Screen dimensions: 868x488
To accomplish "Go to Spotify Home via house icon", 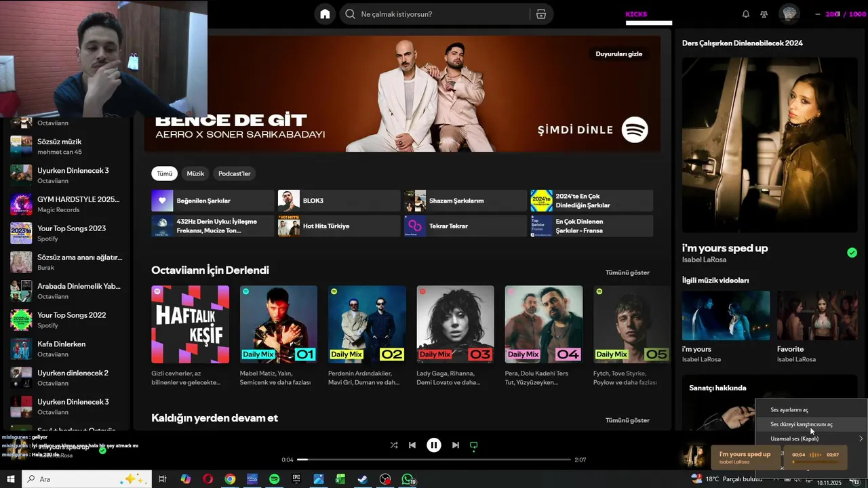I will 325,14.
